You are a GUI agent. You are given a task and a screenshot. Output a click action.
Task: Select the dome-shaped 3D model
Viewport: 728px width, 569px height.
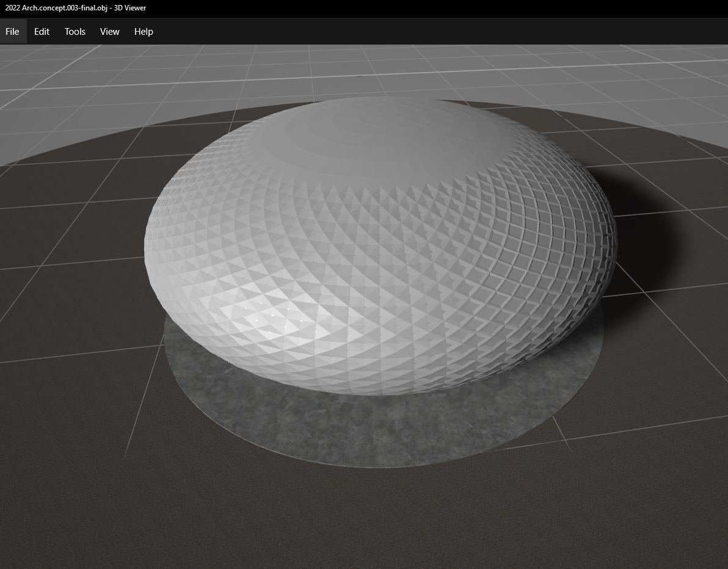pyautogui.click(x=380, y=246)
